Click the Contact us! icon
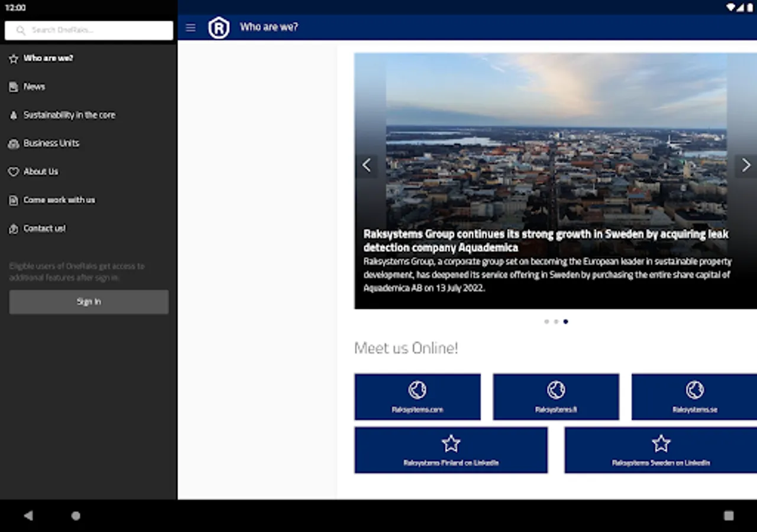Image resolution: width=757 pixels, height=532 pixels. point(14,229)
